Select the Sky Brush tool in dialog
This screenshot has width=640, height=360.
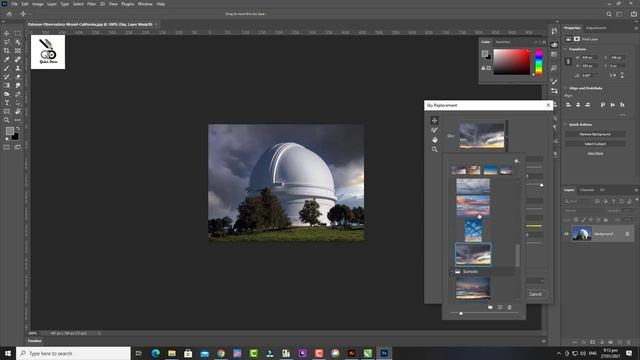(x=434, y=130)
